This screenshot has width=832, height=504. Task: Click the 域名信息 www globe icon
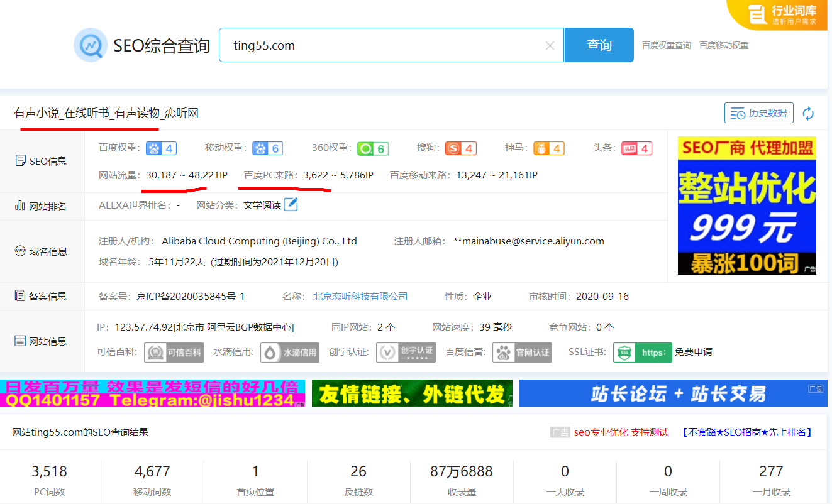click(21, 251)
